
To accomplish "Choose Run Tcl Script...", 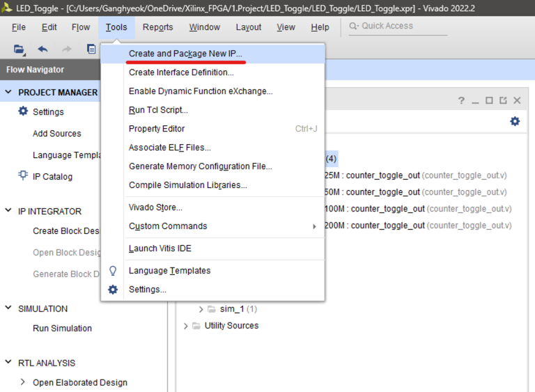I will [x=213, y=110].
